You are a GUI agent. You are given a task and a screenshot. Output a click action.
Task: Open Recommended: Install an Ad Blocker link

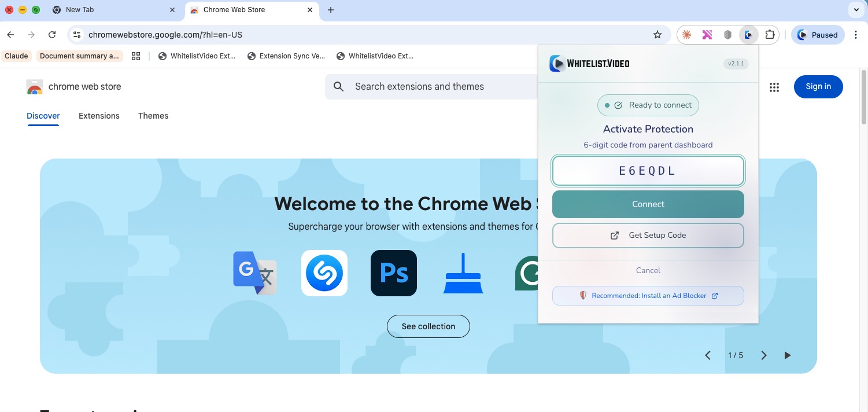648,296
